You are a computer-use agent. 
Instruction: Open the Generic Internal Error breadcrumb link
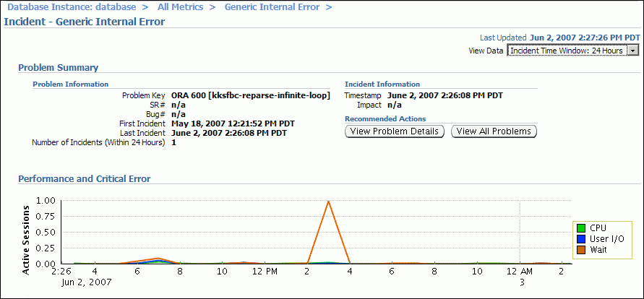[272, 7]
